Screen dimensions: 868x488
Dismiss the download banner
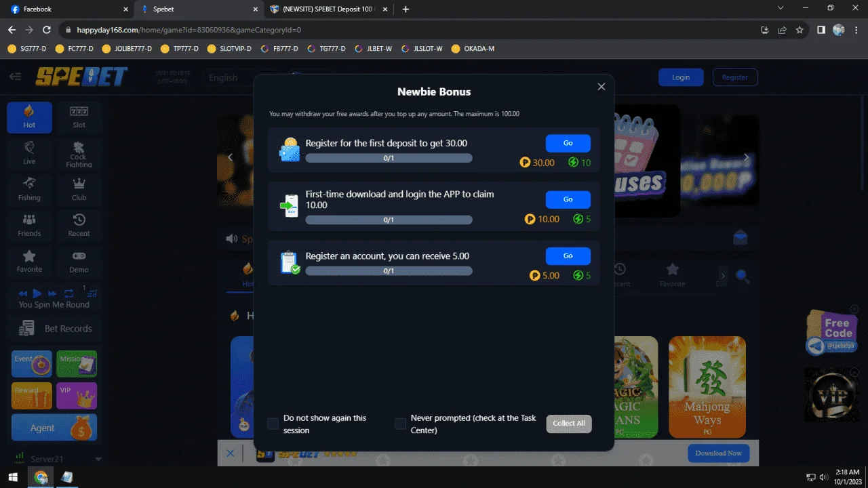click(230, 453)
